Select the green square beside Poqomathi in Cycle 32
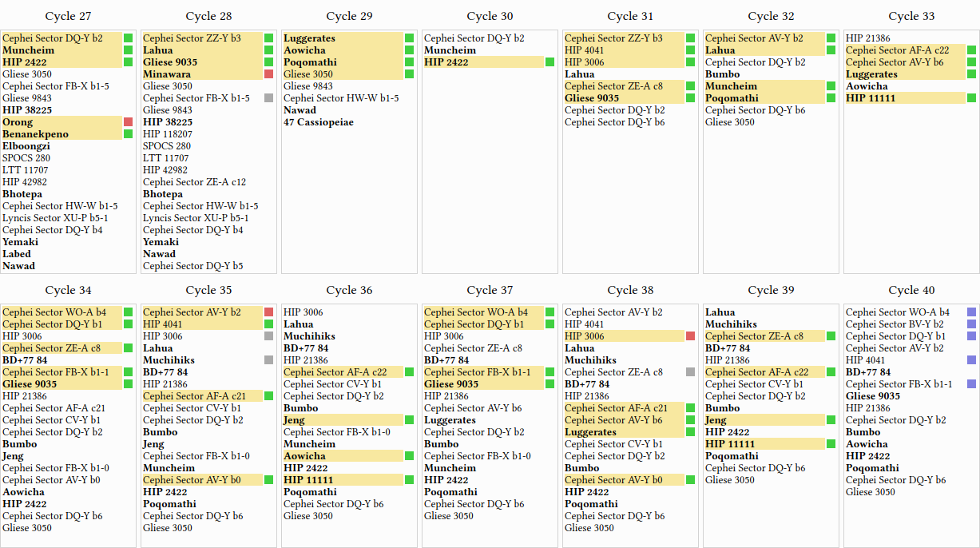 click(831, 98)
